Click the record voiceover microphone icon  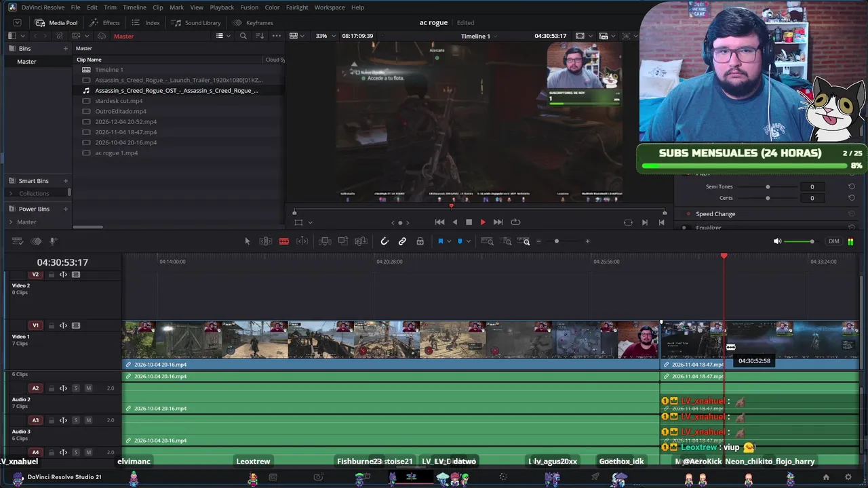click(x=53, y=241)
